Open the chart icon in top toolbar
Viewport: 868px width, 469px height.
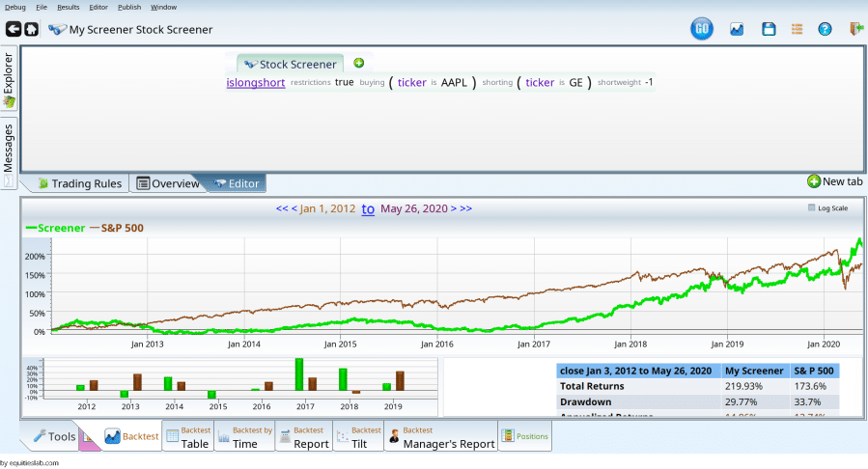tap(737, 29)
